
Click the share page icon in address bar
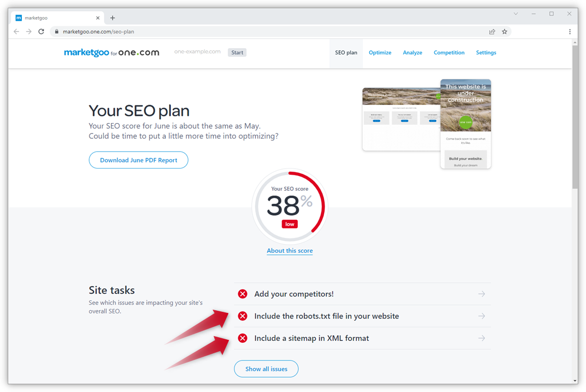click(492, 32)
